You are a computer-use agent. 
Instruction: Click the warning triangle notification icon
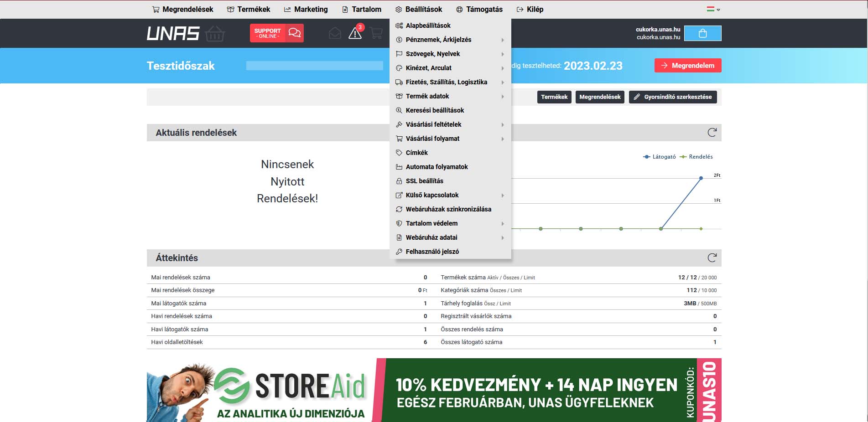pyautogui.click(x=355, y=33)
